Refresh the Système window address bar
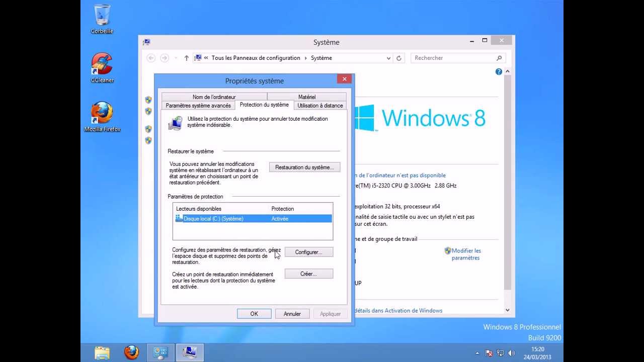 click(x=399, y=58)
